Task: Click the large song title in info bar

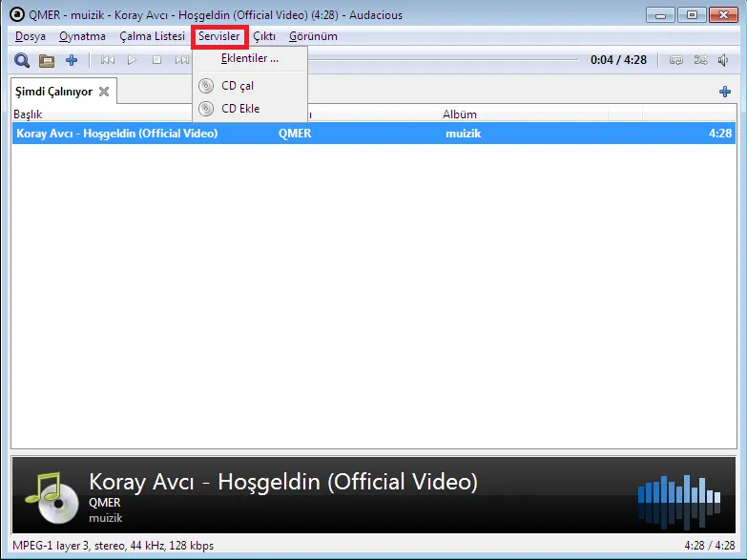Action: [x=283, y=482]
